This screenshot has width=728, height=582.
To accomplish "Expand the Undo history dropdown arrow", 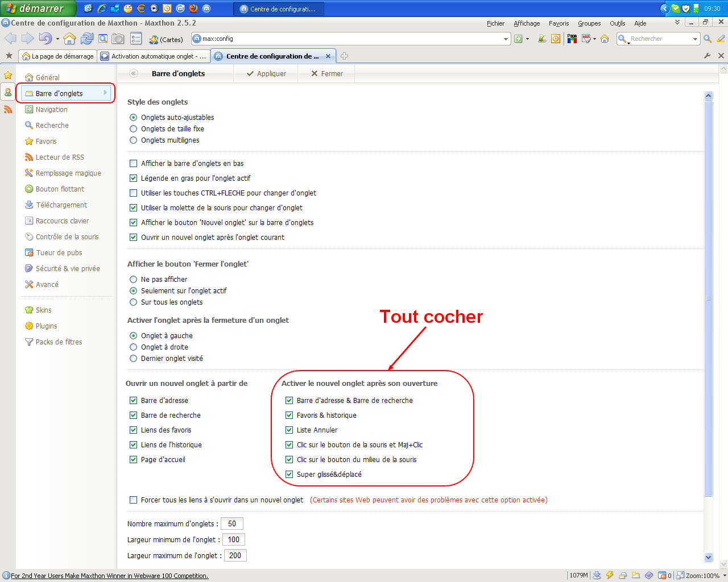I will (57, 39).
